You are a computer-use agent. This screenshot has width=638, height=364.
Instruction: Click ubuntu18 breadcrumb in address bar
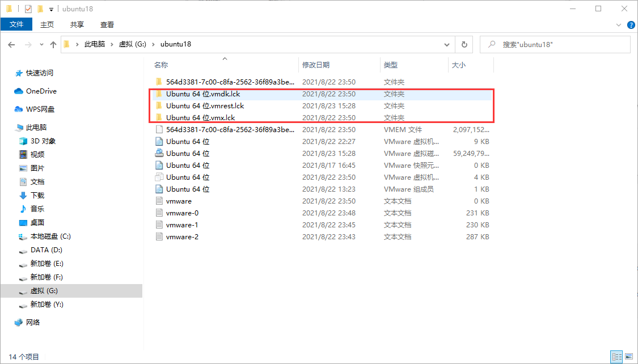tap(175, 44)
